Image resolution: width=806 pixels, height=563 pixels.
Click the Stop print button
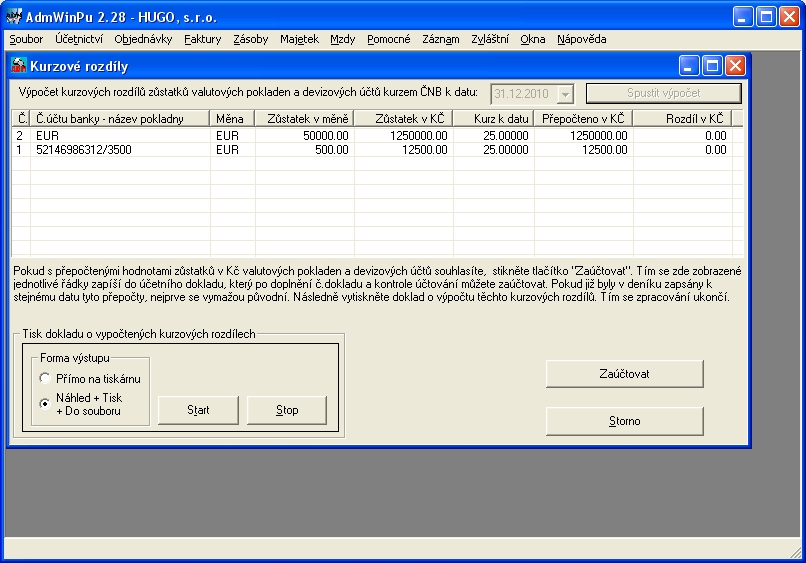(x=287, y=410)
